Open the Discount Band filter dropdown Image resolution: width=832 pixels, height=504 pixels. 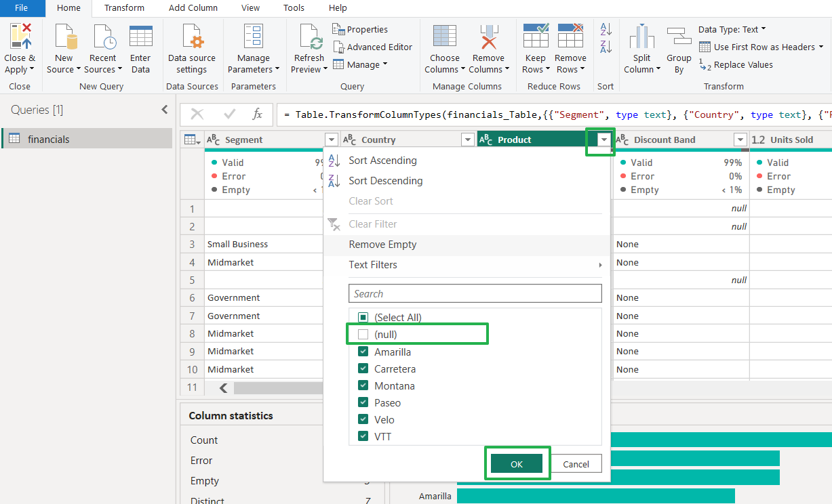[x=740, y=140]
